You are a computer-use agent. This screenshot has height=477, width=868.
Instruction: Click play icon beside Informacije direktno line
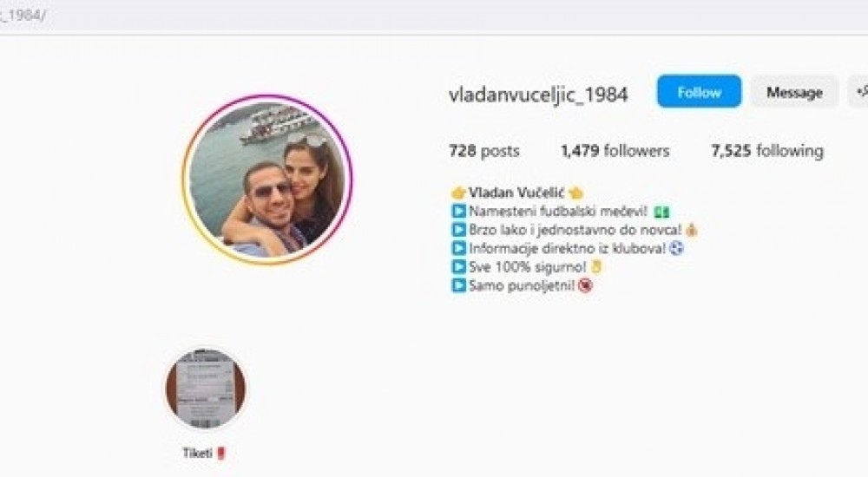pos(458,248)
